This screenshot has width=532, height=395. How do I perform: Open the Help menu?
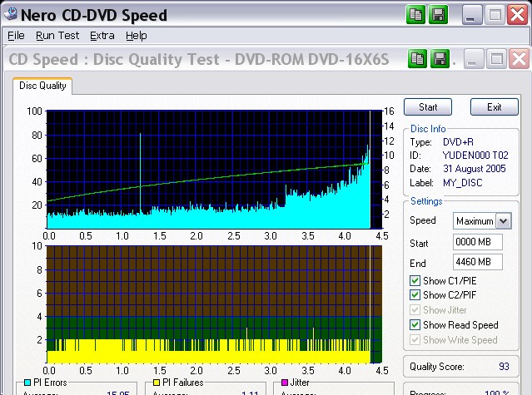tap(137, 36)
